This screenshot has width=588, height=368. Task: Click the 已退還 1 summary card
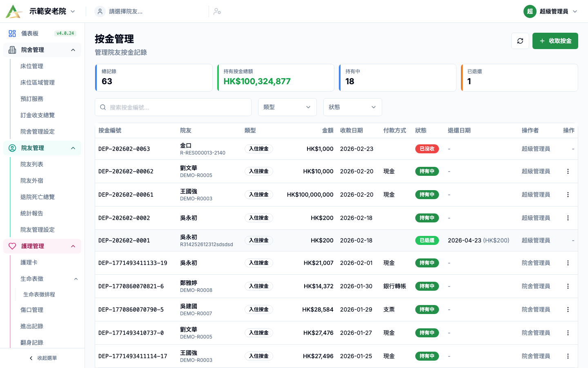coord(519,78)
